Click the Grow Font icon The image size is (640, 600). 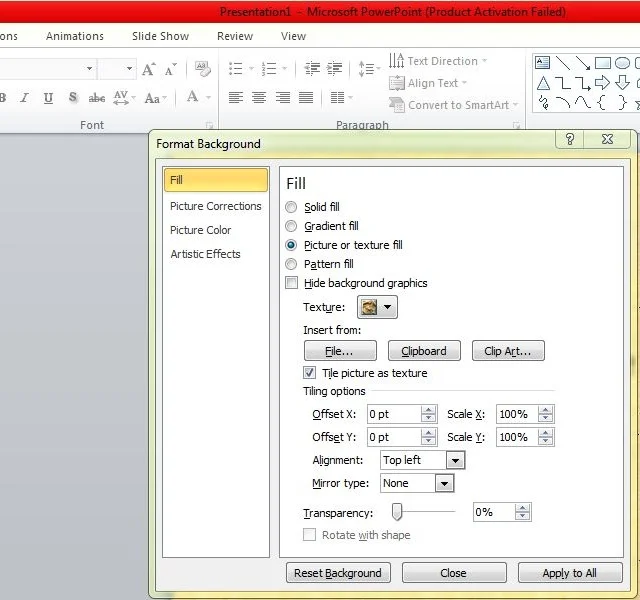[x=149, y=69]
